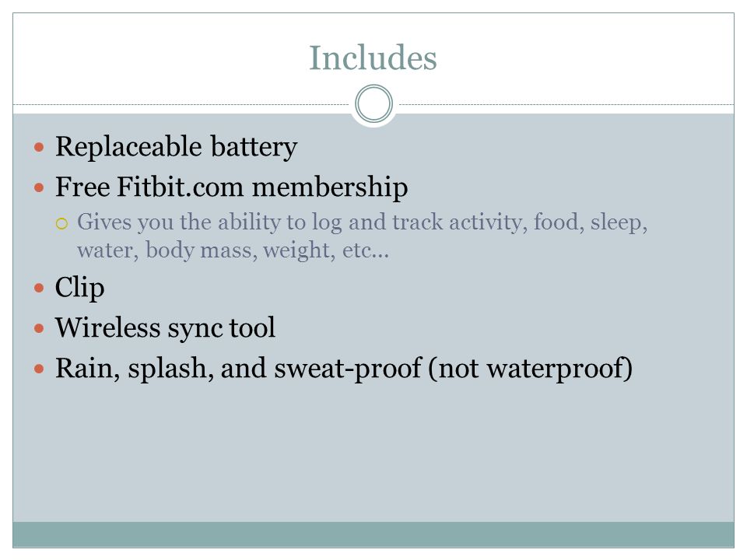
Task: Click the orange bullet beside 'Clip'
Action: pyautogui.click(x=39, y=288)
